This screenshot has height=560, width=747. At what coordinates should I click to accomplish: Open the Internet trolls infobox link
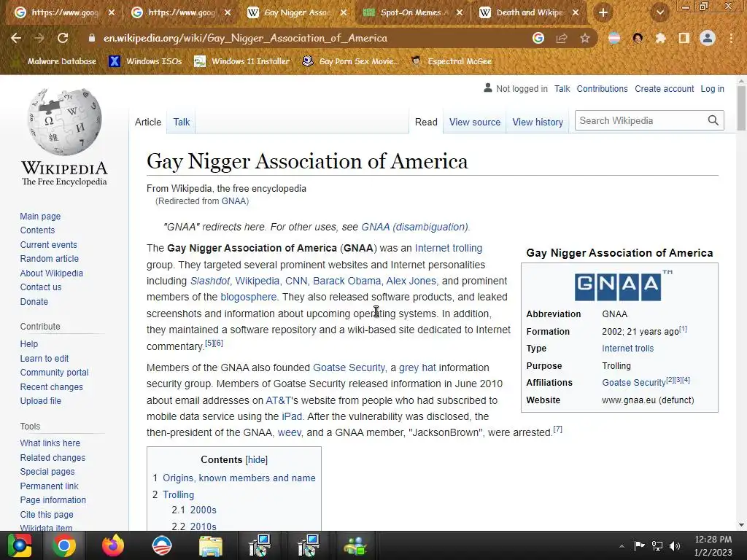pos(627,348)
